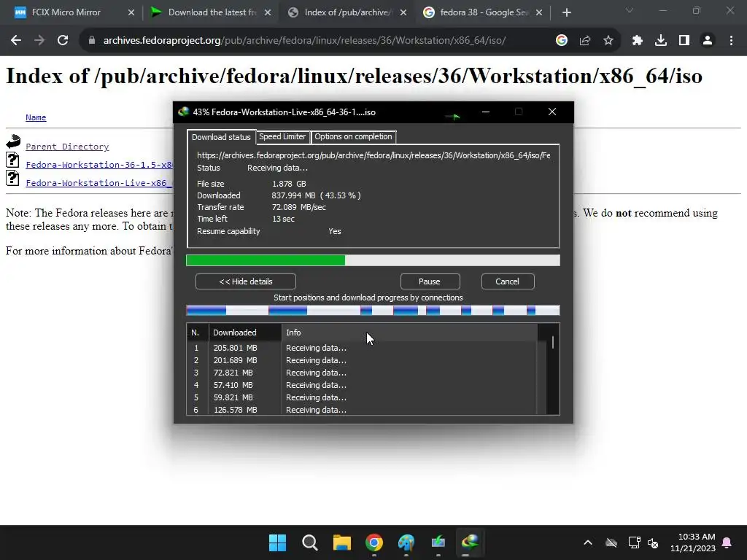Close the FCIX Micro Mirror tab
The width and height of the screenshot is (747, 560).
(x=131, y=13)
